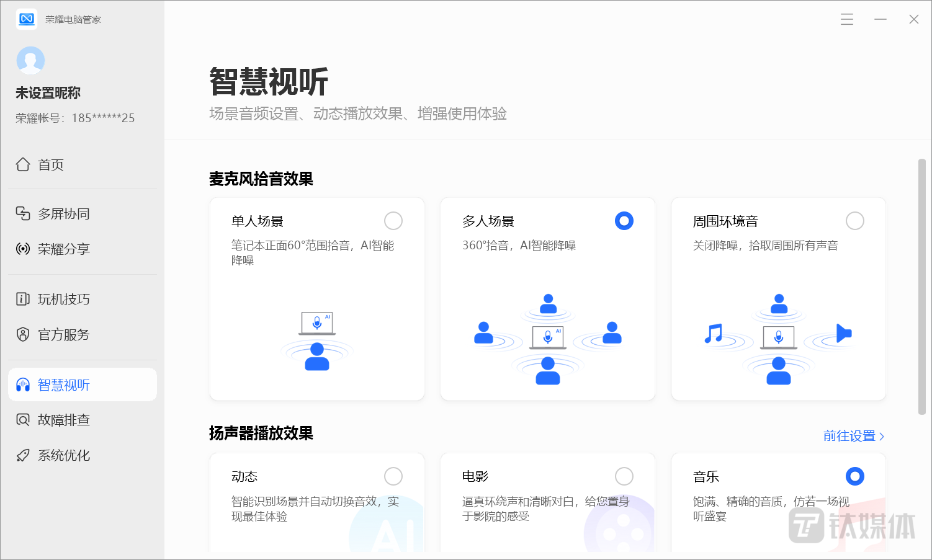This screenshot has height=560, width=932.
Task: Click the user avatar picture
Action: pyautogui.click(x=30, y=60)
